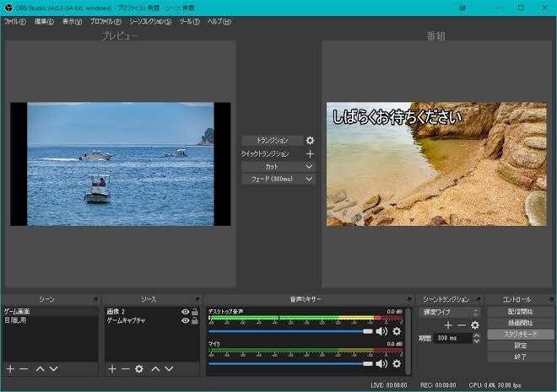
Task: Start streaming with 配信開始
Action: click(521, 312)
